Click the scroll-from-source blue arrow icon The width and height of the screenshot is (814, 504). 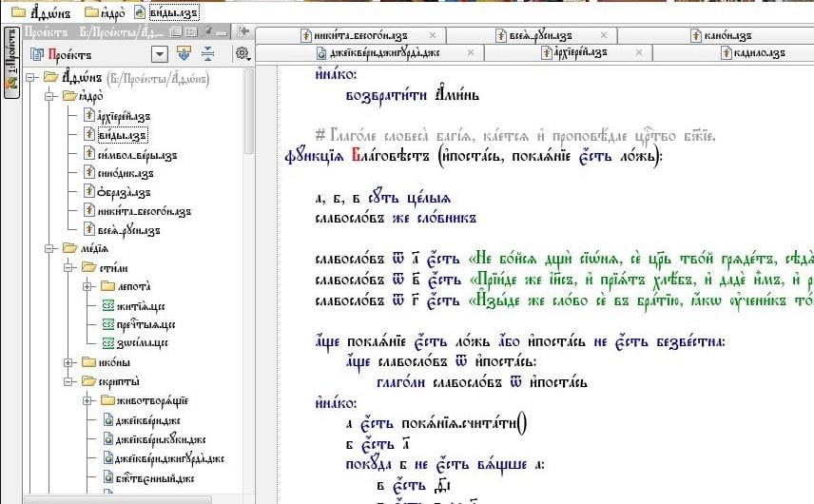coord(184,53)
